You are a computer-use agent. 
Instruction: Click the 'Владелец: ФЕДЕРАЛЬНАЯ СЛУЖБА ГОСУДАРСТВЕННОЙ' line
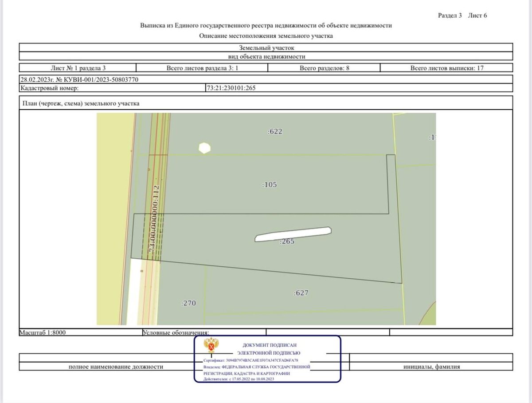point(257,367)
